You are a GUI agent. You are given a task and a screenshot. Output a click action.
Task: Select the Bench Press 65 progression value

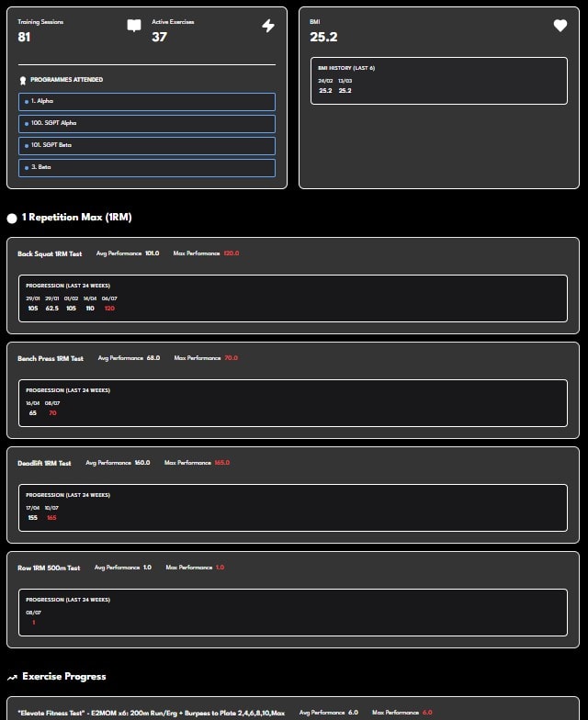tap(33, 413)
